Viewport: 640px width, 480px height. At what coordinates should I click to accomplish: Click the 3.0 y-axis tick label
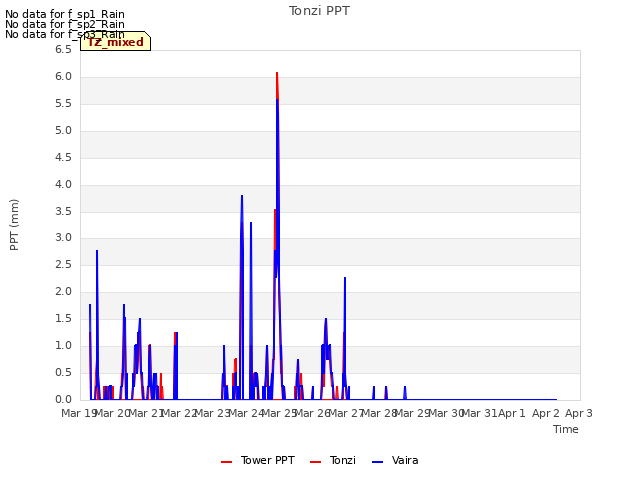[63, 238]
